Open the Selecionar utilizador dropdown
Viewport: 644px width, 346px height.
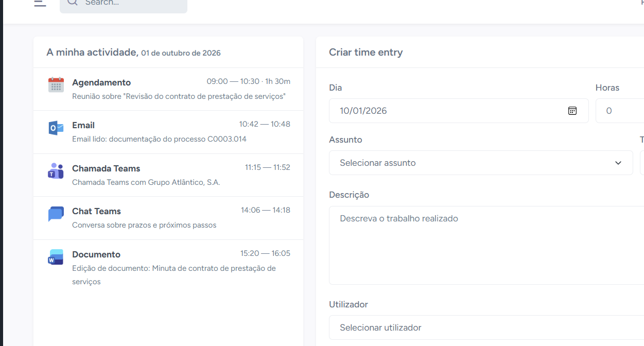tap(486, 327)
